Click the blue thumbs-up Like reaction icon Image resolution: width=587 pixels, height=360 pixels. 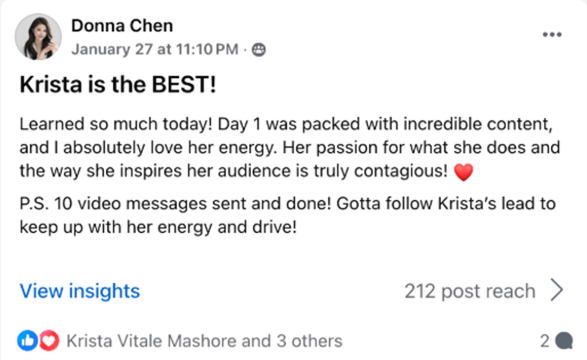27,341
